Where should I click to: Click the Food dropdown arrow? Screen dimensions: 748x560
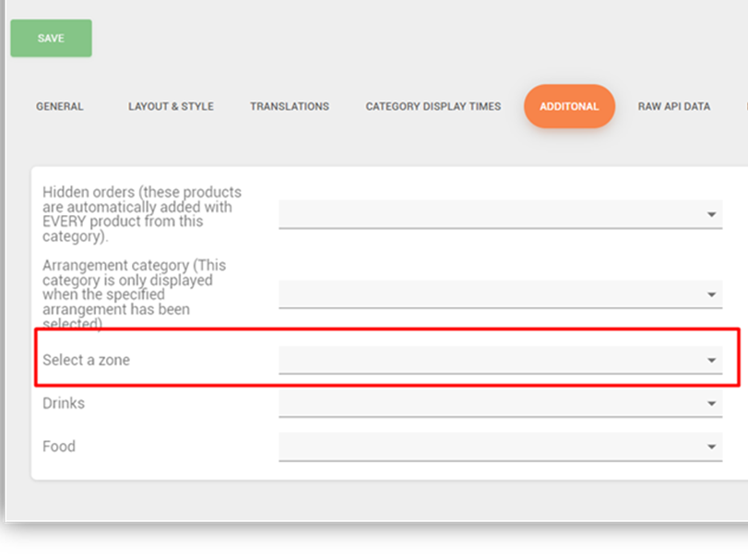(x=712, y=447)
